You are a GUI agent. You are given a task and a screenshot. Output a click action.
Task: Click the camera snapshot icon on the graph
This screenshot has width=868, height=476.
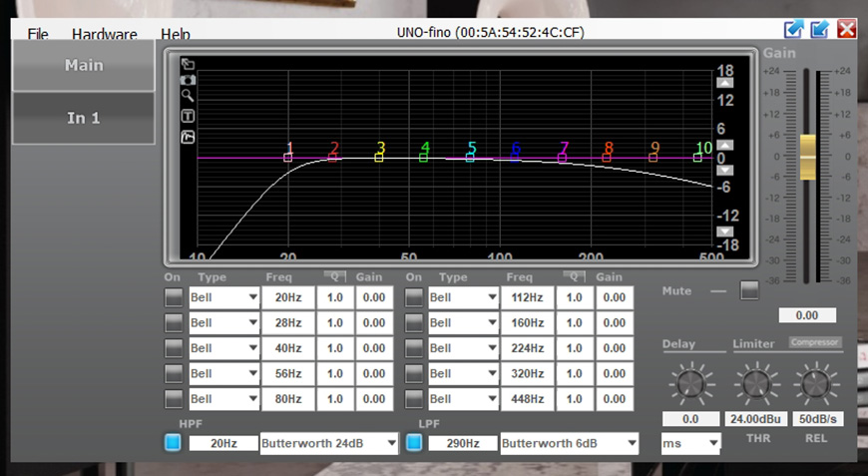pos(188,80)
